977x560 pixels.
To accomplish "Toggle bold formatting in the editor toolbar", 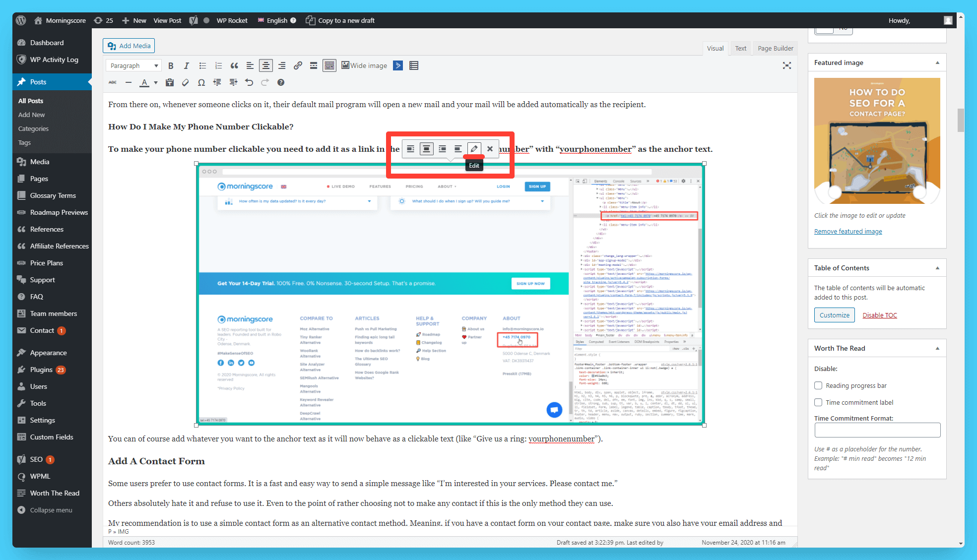I will (171, 66).
